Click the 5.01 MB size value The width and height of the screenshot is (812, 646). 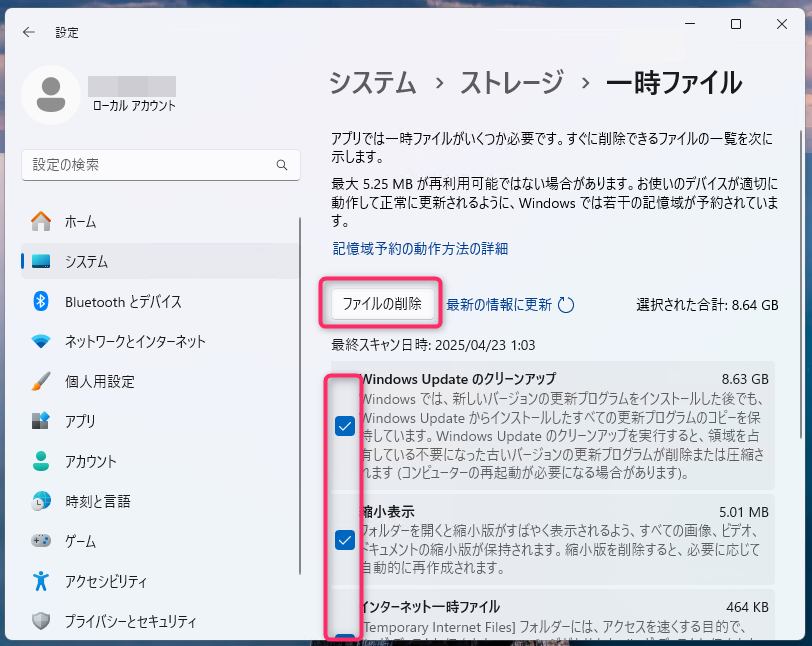pyautogui.click(x=744, y=512)
